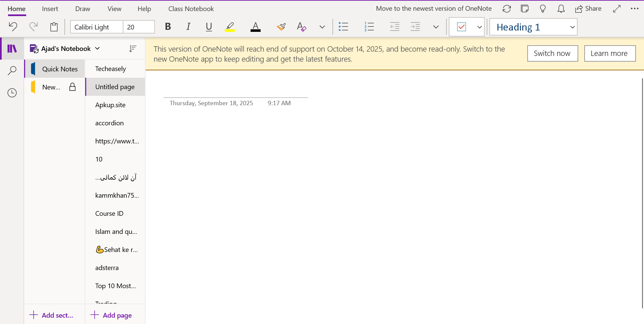Open Recent Notes clock icon
The height and width of the screenshot is (324, 644).
click(x=12, y=93)
